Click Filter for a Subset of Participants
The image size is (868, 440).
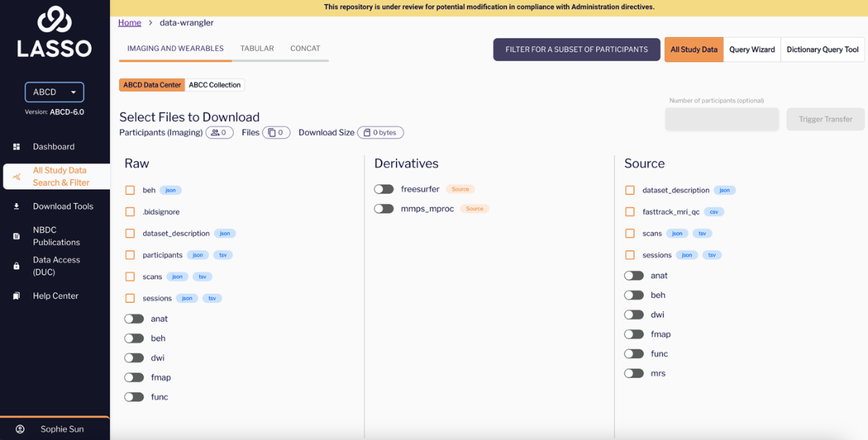pyautogui.click(x=577, y=49)
